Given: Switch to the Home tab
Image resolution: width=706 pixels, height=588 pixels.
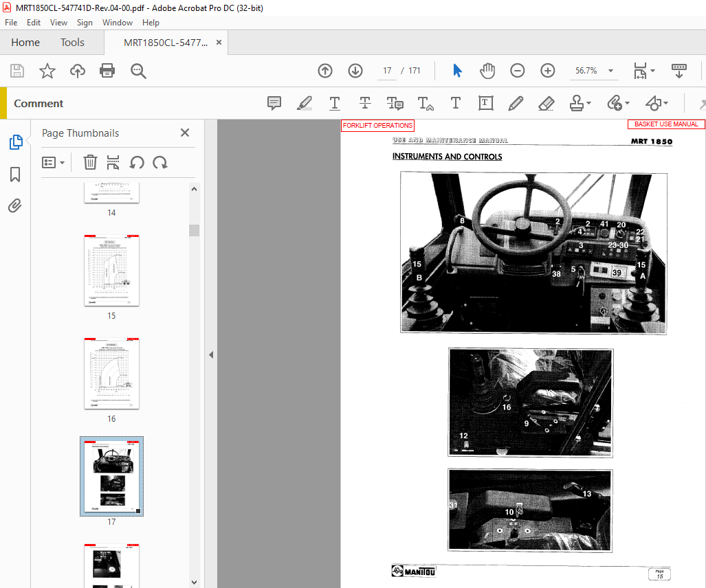Looking at the screenshot, I should pyautogui.click(x=25, y=43).
